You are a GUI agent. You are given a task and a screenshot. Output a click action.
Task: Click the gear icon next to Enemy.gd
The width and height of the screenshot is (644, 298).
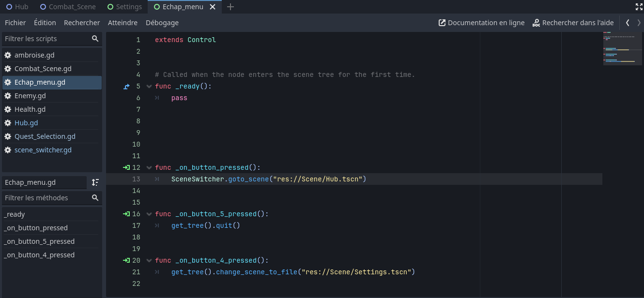pos(8,96)
